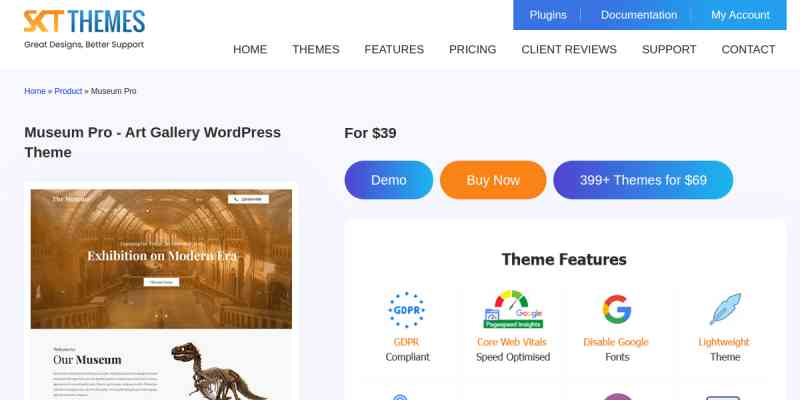Click the SKT Themes logo
800x400 pixels.
(x=84, y=29)
